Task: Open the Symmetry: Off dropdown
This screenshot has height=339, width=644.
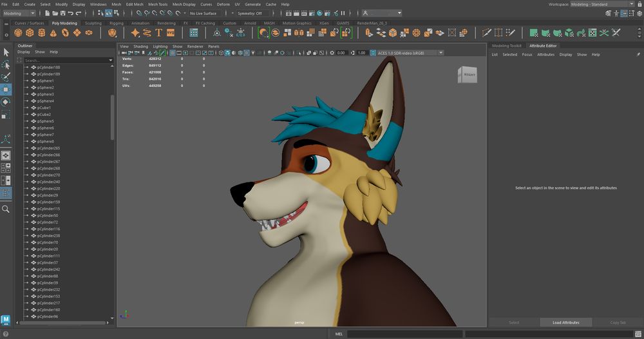Action: coord(252,13)
